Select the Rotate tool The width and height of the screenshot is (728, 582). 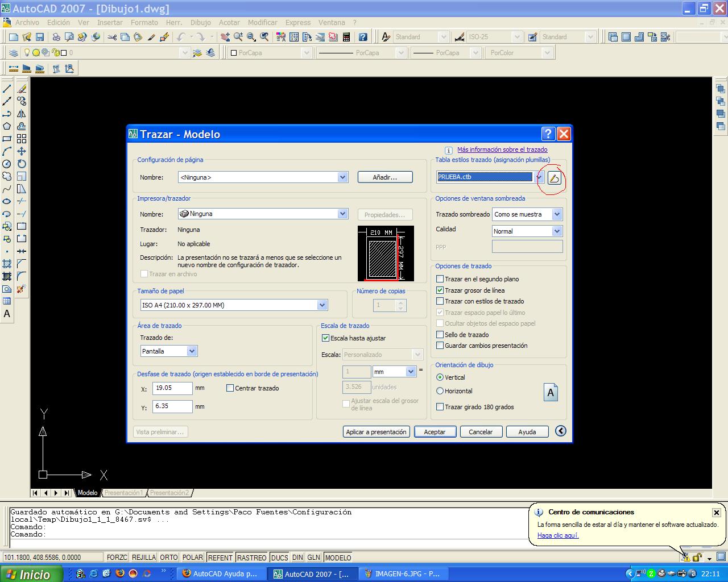(22, 164)
